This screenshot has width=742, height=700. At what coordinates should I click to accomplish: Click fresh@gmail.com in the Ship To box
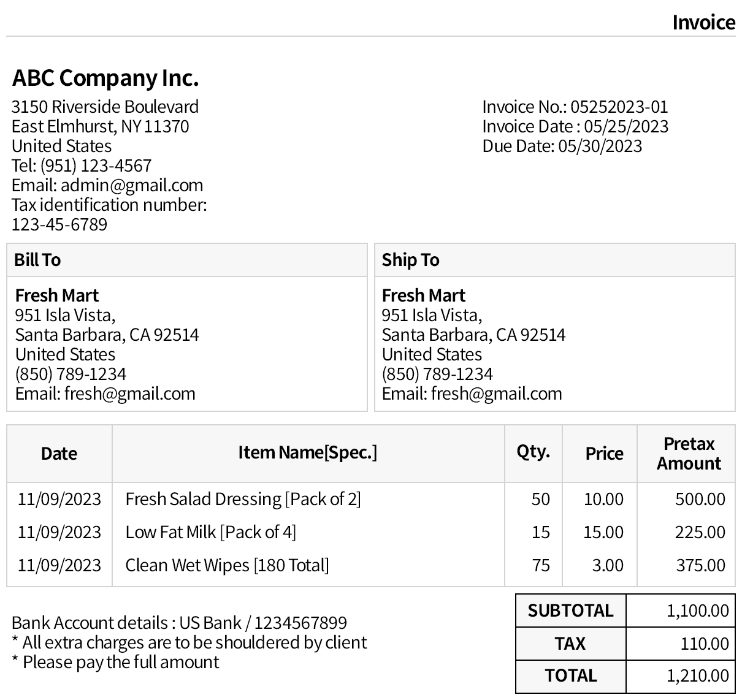click(x=496, y=394)
